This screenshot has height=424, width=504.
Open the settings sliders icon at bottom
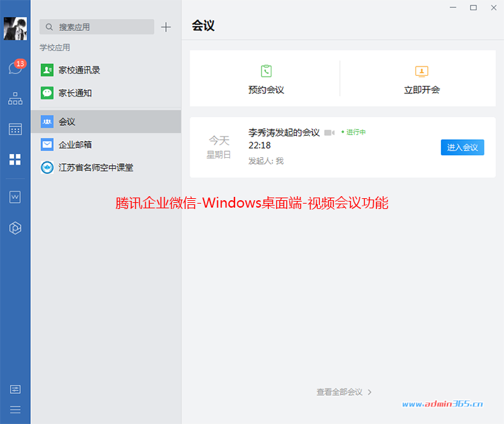coord(15,389)
